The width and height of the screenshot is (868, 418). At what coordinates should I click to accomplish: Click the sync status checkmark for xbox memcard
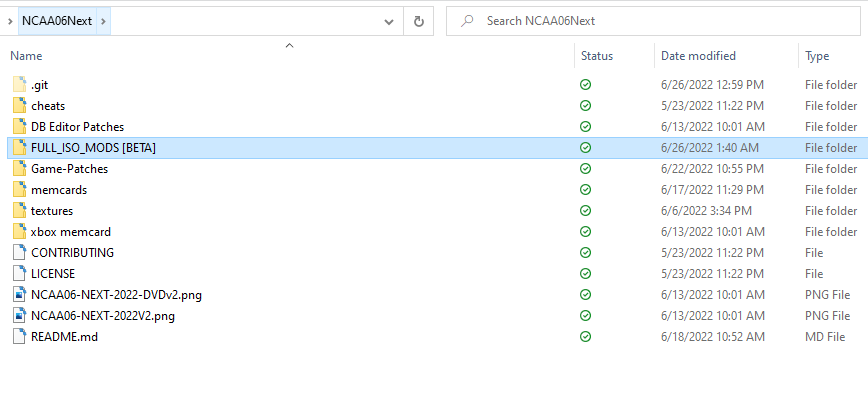click(x=585, y=232)
